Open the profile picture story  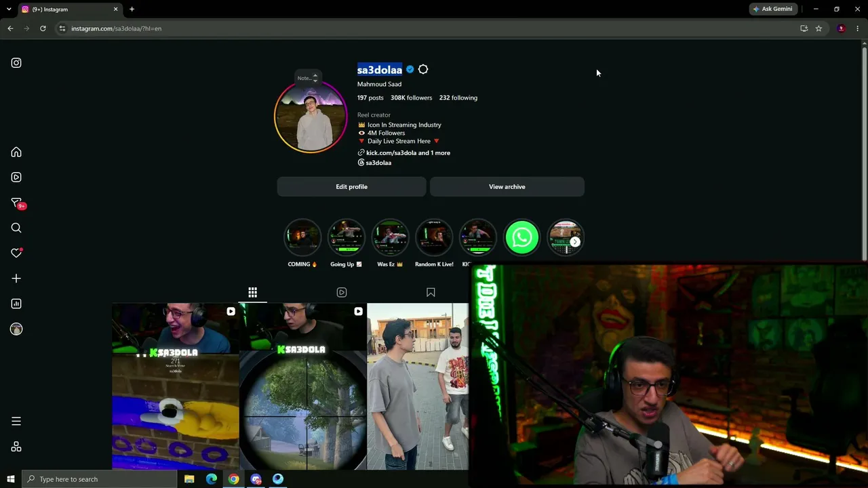point(311,117)
